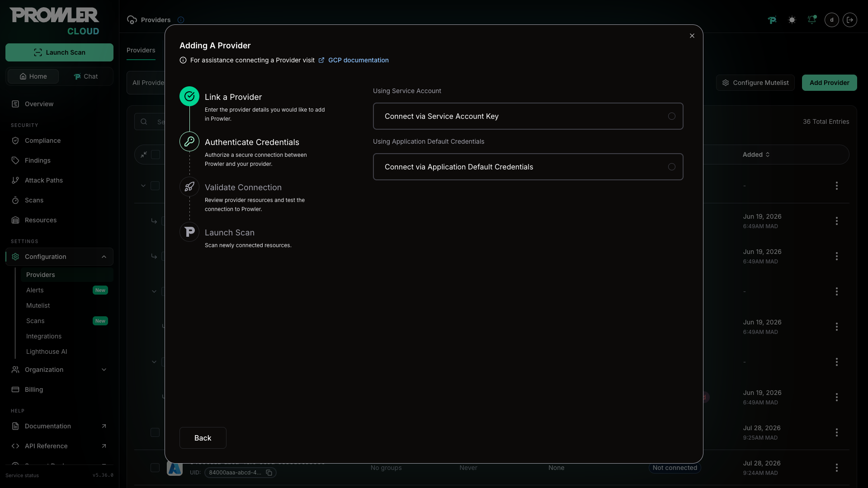Sort table by Added column
The width and height of the screenshot is (868, 488).
(756, 155)
